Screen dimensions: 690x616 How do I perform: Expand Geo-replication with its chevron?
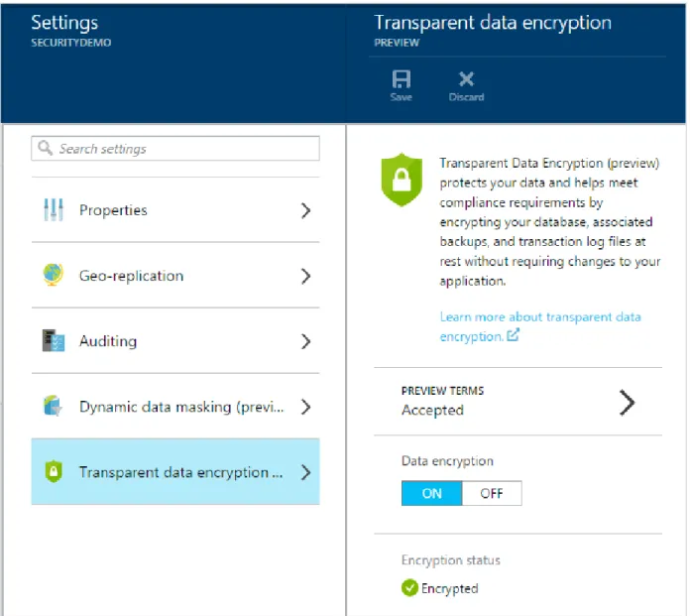(305, 276)
